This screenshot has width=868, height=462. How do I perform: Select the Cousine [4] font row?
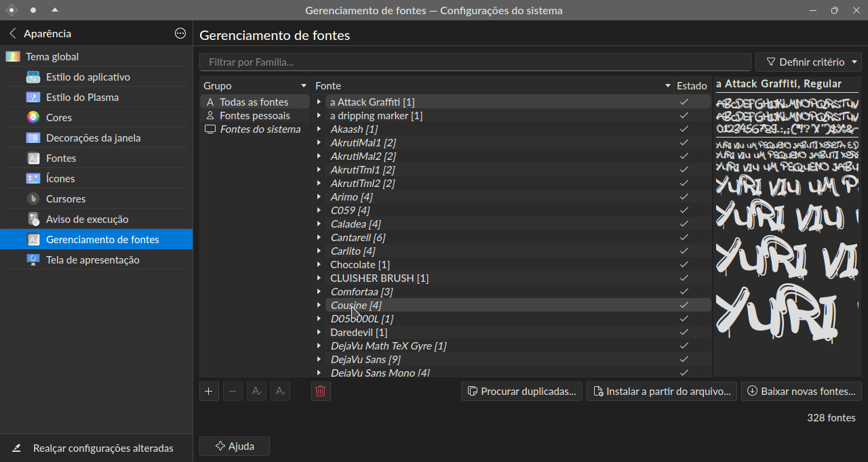pos(511,306)
